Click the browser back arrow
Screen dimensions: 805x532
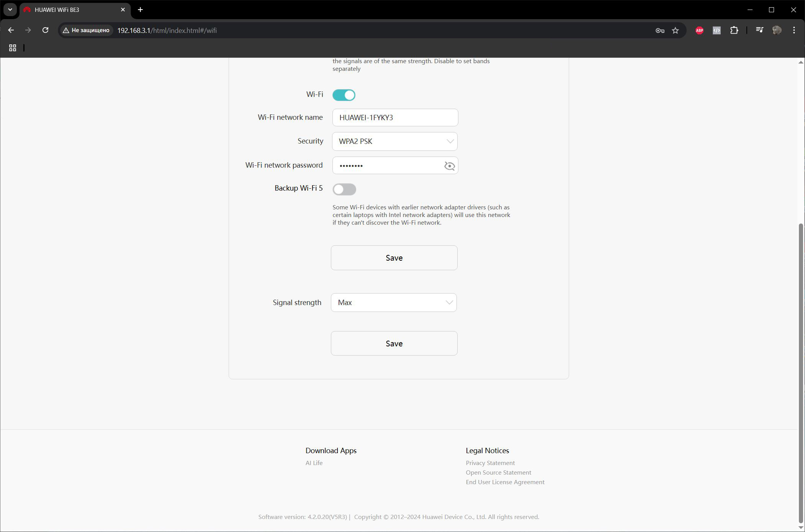pos(11,30)
